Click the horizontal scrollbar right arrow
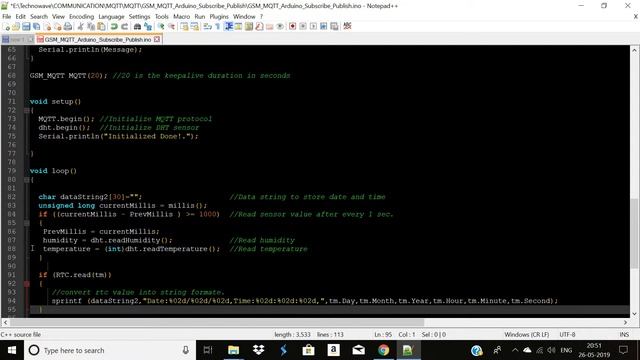640x360 pixels. [x=626, y=322]
